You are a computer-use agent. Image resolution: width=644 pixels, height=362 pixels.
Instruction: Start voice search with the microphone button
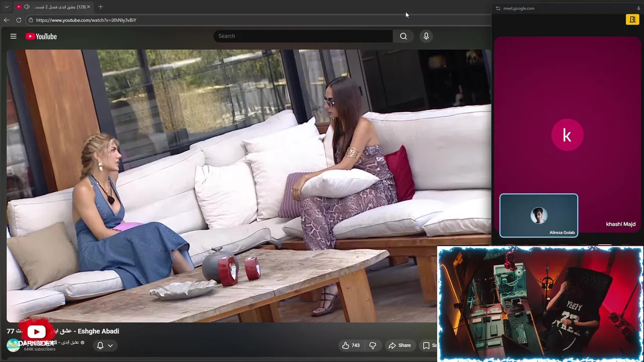pos(426,36)
